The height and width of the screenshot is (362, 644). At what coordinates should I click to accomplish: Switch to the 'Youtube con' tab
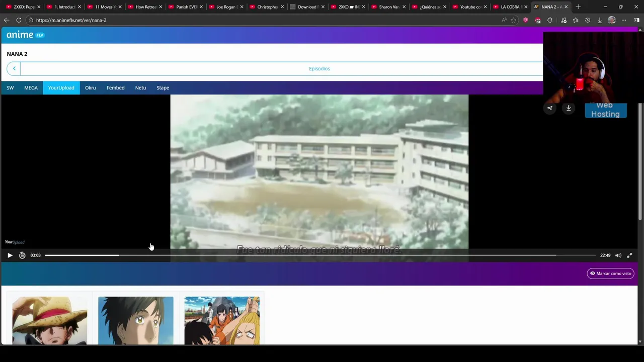pos(471,7)
